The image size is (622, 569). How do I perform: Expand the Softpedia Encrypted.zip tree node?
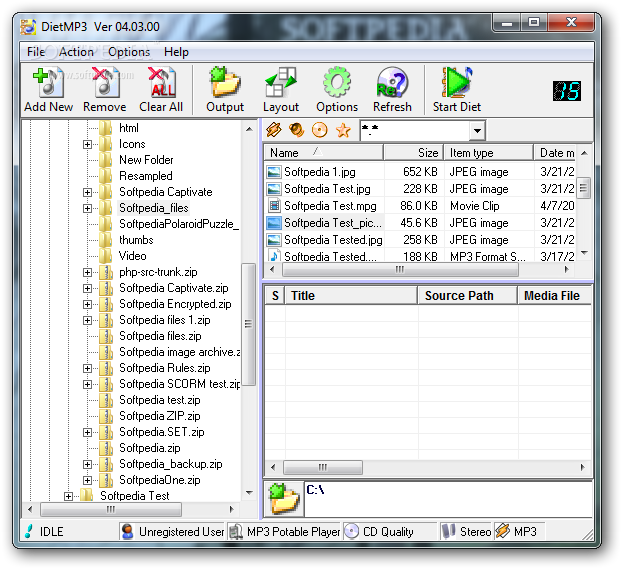(87, 304)
